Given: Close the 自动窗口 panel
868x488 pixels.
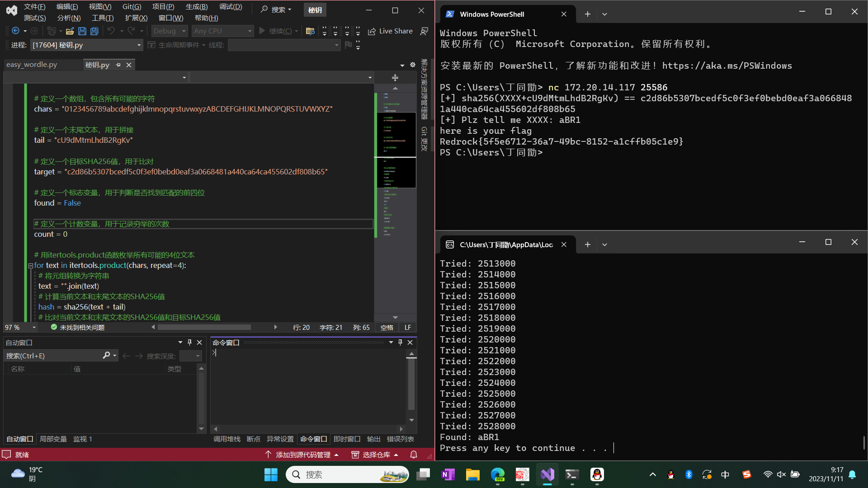Looking at the screenshot, I should 199,343.
